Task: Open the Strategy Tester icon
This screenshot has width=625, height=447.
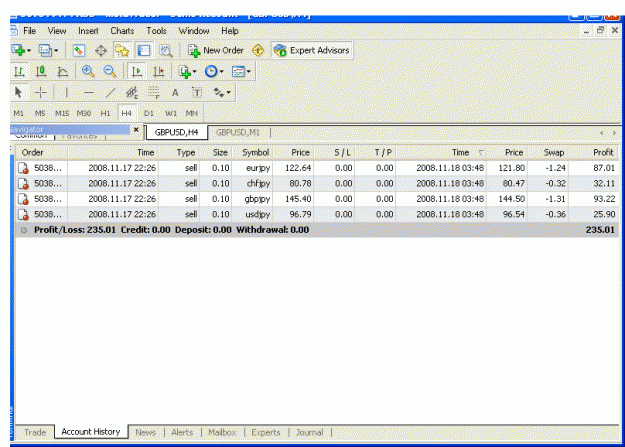Action: [x=166, y=51]
